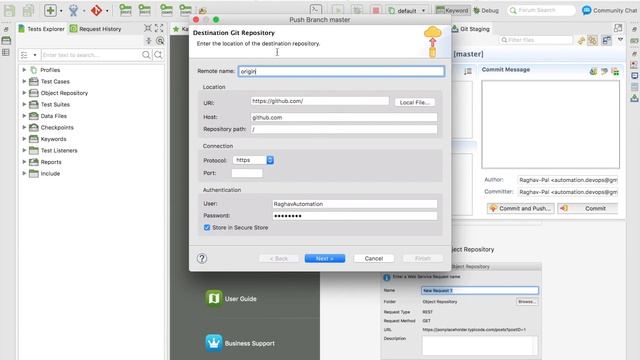Switch to the Keyword perspective
This screenshot has height=360, width=640.
[x=453, y=10]
